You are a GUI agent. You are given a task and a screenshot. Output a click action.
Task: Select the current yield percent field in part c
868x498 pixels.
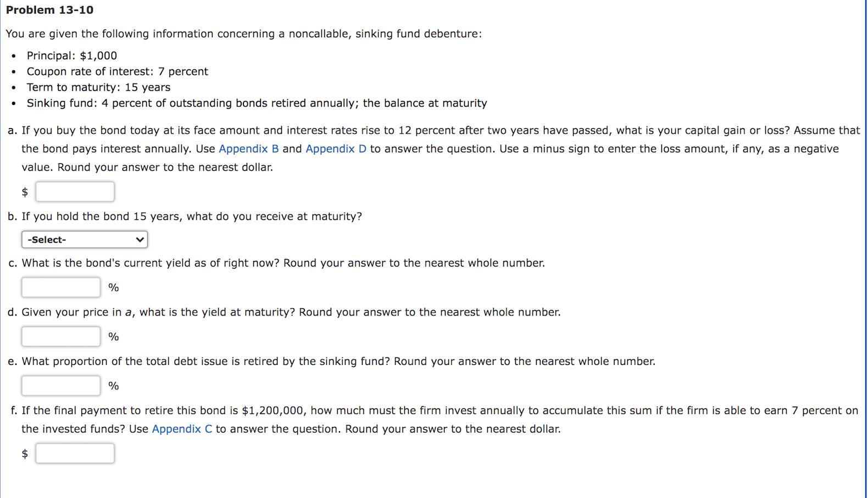(60, 286)
